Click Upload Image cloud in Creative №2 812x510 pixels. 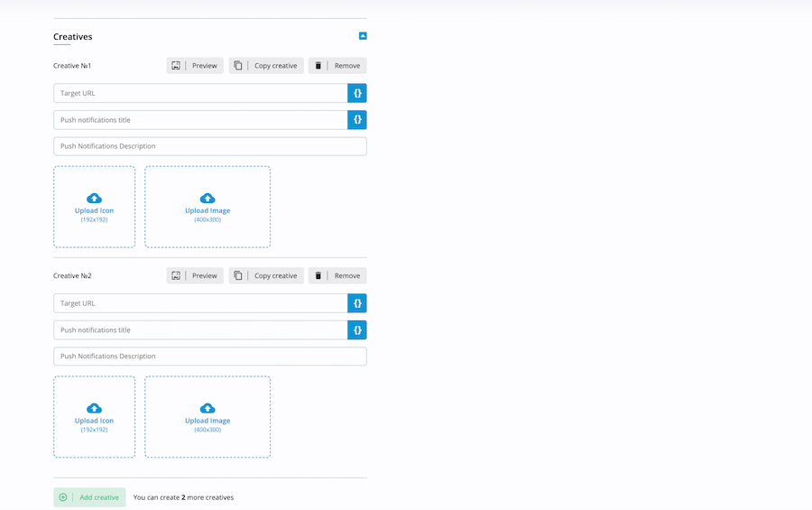[208, 408]
